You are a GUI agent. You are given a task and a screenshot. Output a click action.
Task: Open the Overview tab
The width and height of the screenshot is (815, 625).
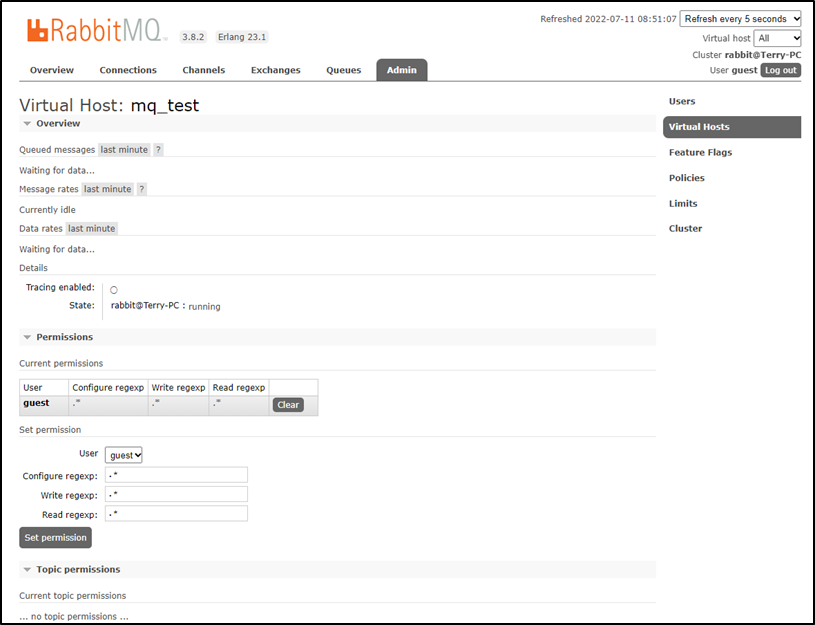tap(51, 70)
